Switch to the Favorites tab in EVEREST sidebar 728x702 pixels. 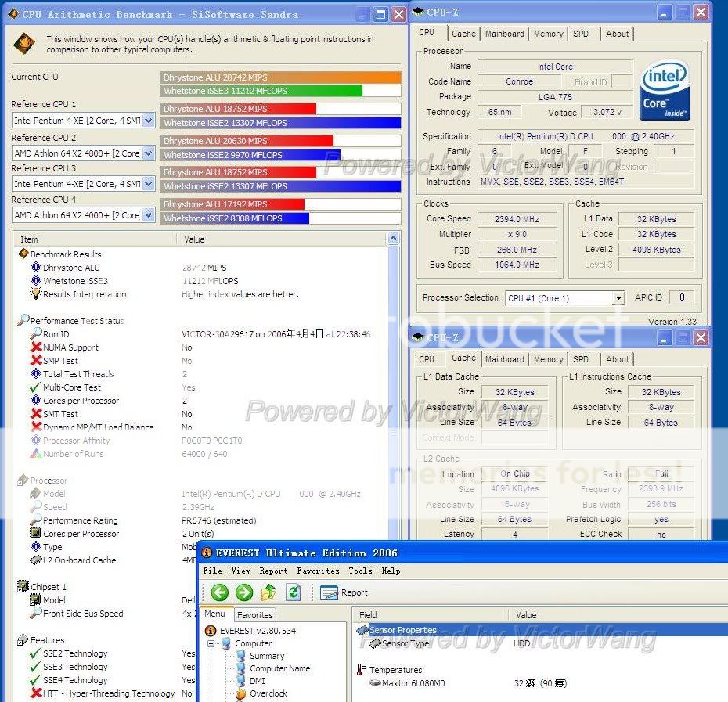point(254,615)
